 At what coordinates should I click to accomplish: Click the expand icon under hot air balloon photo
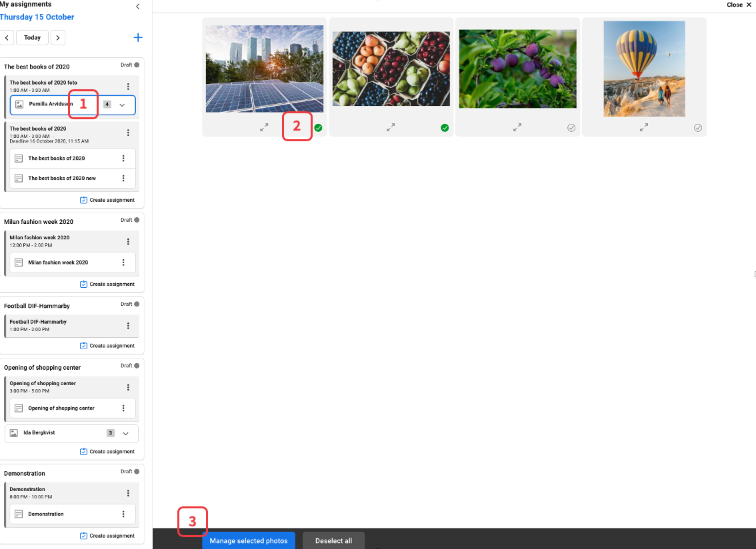coord(644,127)
